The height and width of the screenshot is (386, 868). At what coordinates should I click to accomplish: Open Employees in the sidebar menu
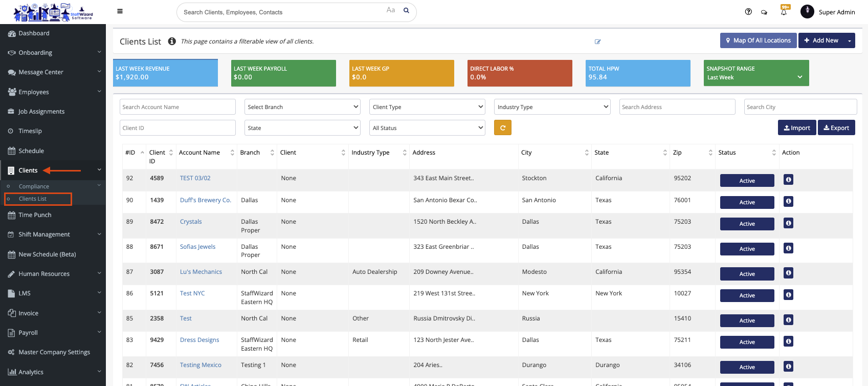[x=34, y=92]
